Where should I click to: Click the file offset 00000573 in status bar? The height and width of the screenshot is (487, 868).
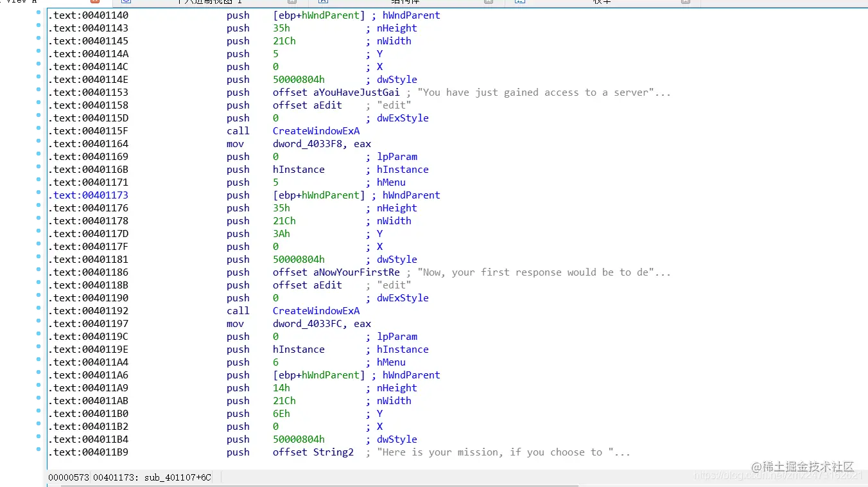coord(69,477)
